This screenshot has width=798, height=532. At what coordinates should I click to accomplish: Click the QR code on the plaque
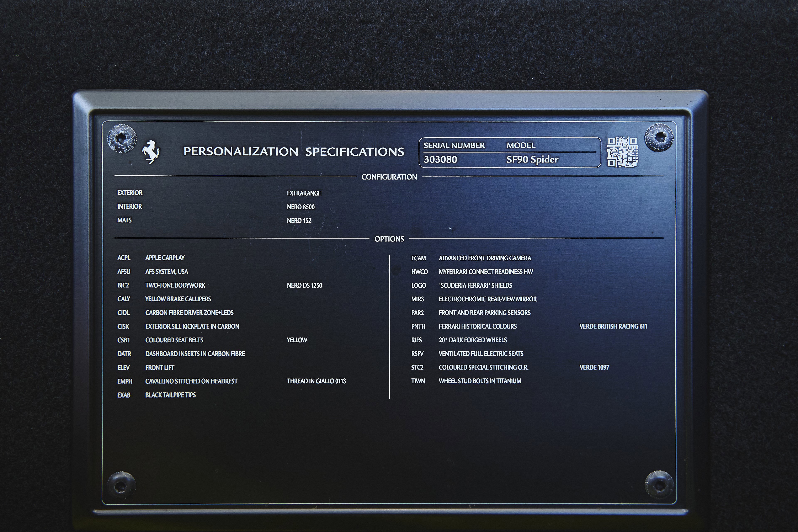[x=623, y=152]
